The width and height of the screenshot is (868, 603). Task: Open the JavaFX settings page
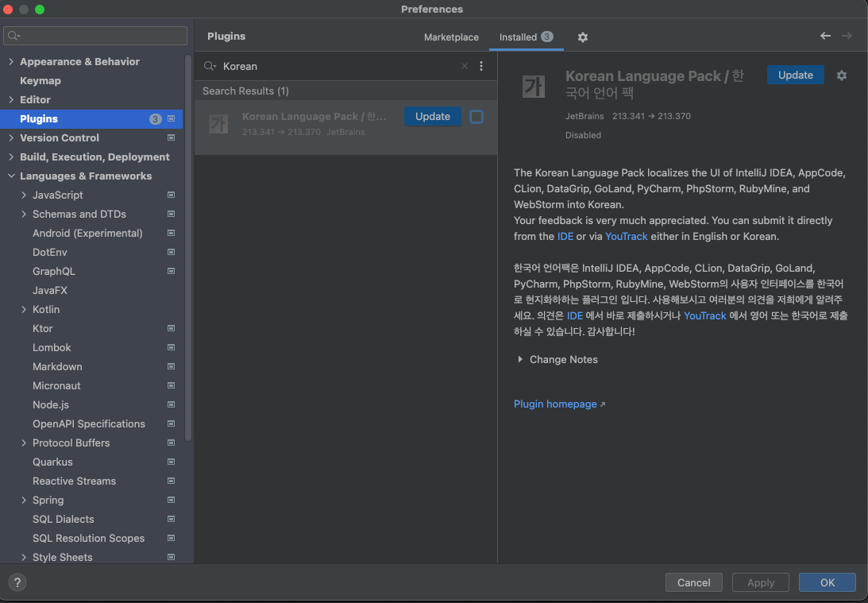pyautogui.click(x=50, y=290)
